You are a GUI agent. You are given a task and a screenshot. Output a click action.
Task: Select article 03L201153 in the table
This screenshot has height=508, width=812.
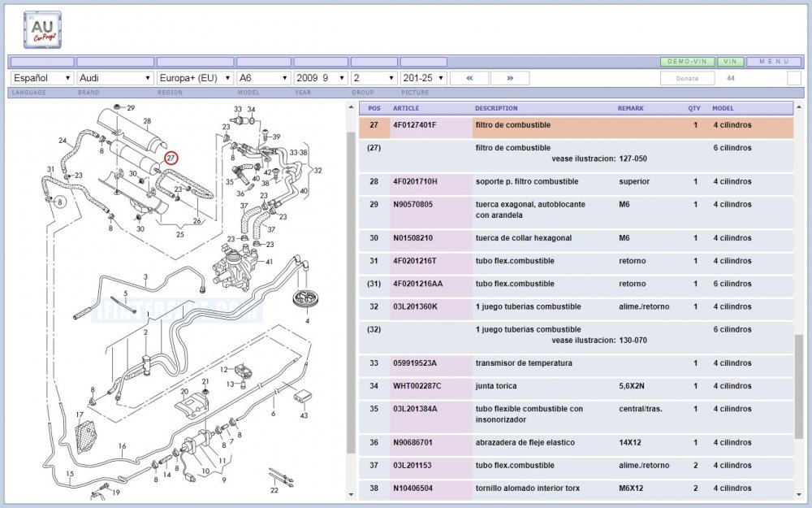pos(412,465)
